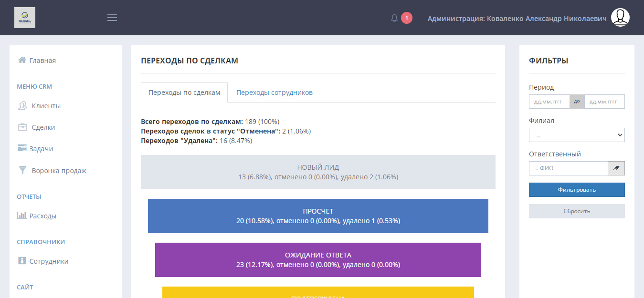Click the company logo in header
This screenshot has width=644, height=298.
pos(25,18)
